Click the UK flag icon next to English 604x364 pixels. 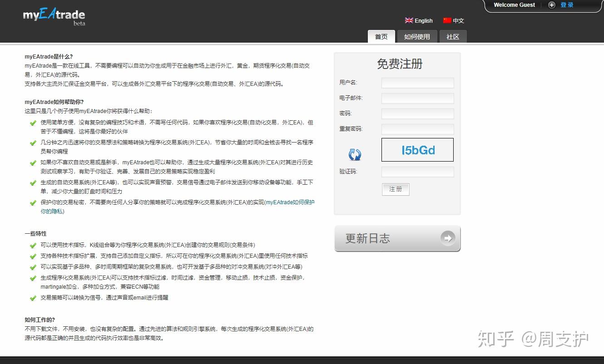408,20
